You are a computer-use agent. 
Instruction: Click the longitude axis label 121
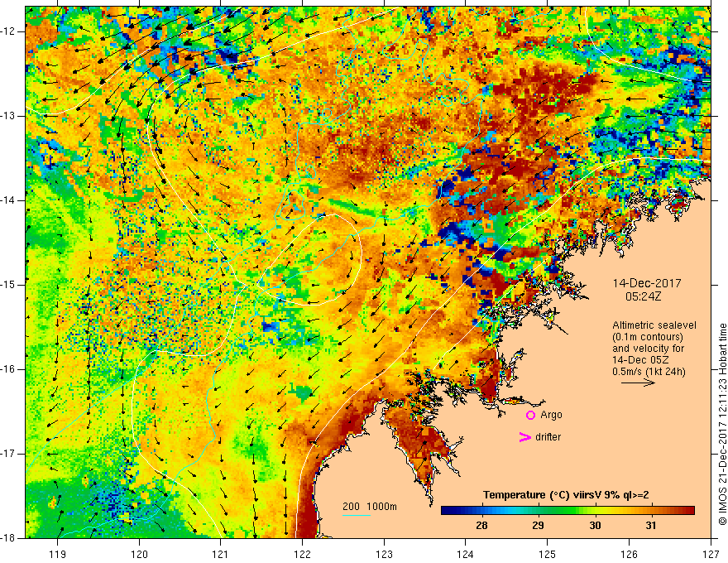221,554
